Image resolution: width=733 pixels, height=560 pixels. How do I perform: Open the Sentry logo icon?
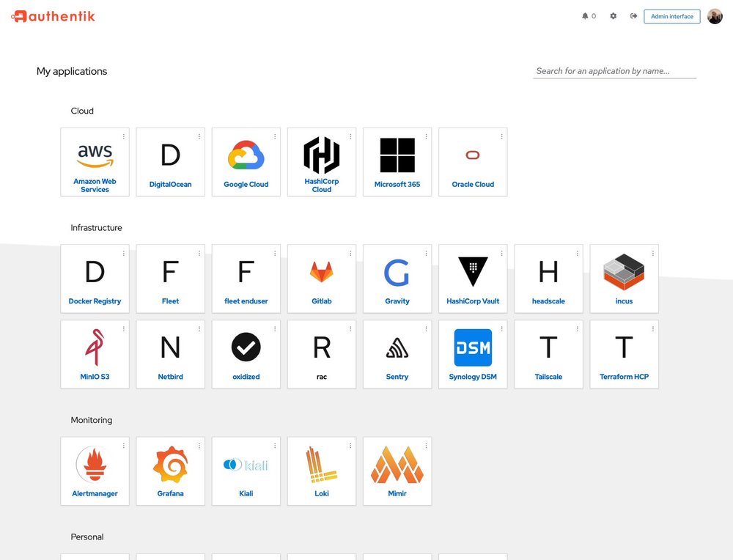397,347
